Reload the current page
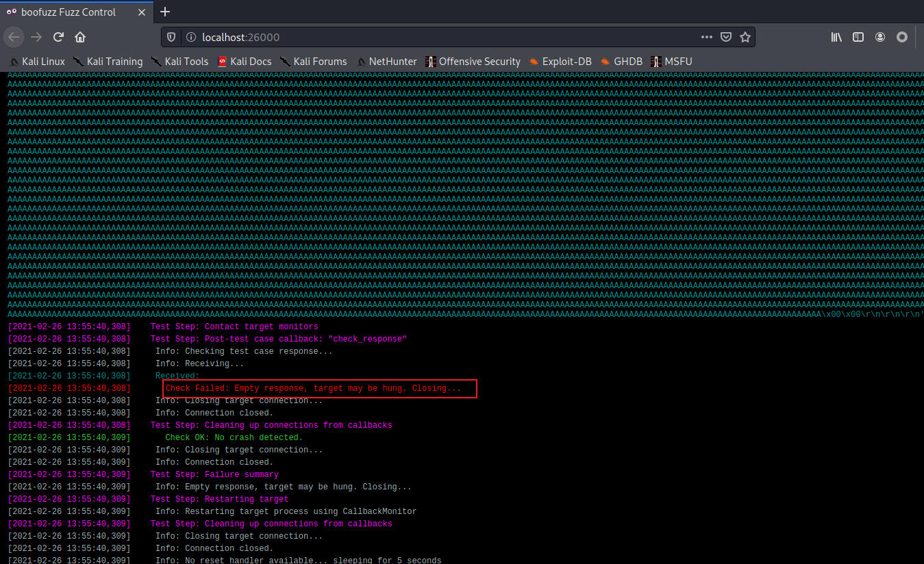The height and width of the screenshot is (564, 924). [x=58, y=37]
